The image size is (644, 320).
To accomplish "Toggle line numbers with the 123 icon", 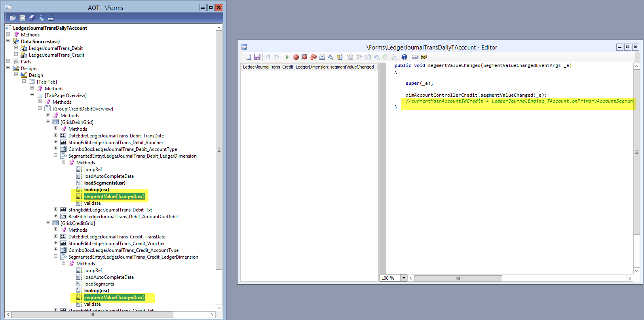I will point(415,57).
